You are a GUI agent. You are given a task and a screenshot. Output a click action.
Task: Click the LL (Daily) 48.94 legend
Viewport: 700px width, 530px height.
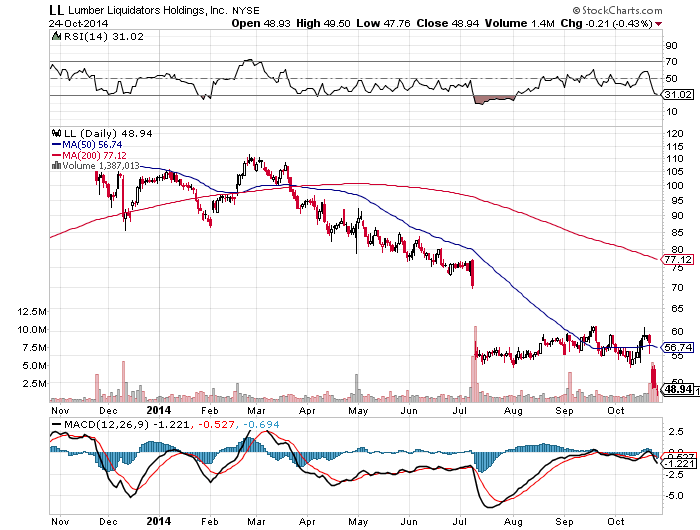coord(108,133)
